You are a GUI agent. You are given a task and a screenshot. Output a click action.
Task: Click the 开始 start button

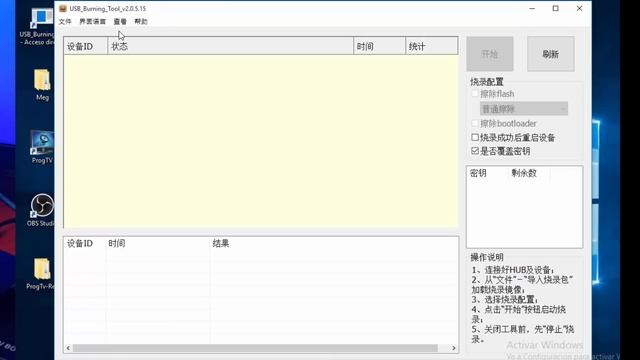490,54
